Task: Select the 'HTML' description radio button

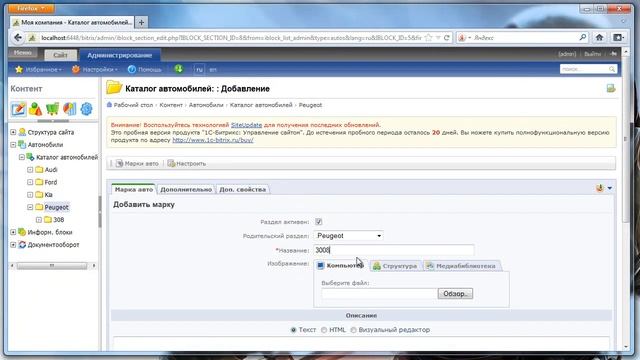Action: coord(324,330)
